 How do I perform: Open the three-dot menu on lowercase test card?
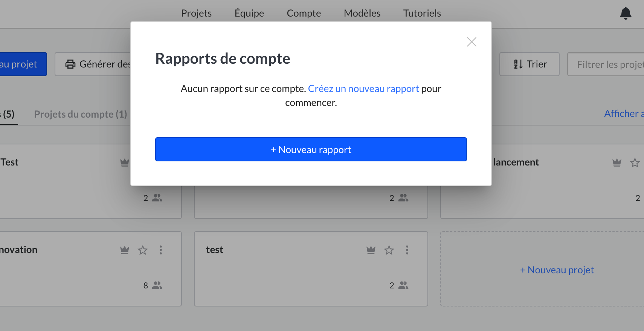tap(407, 250)
